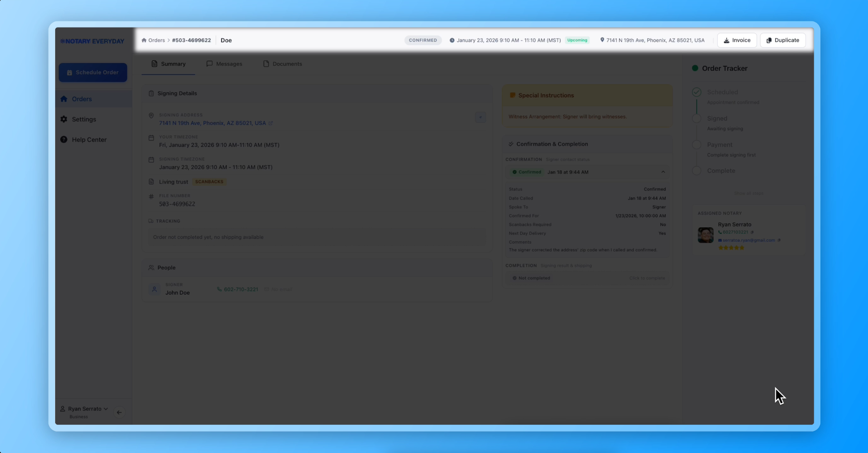Toggle the Payment step circle in tracker
The height and width of the screenshot is (453, 868).
coord(696,145)
